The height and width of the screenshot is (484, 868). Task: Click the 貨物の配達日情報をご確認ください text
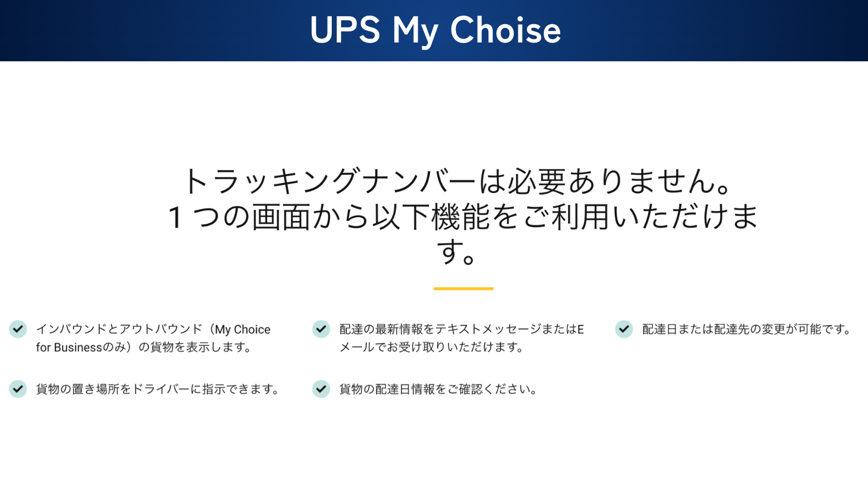tap(438, 389)
